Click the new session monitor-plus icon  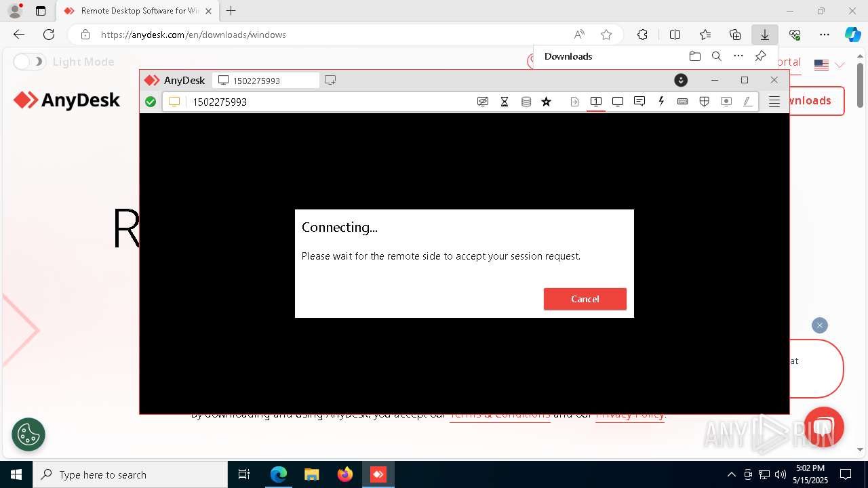coord(330,80)
